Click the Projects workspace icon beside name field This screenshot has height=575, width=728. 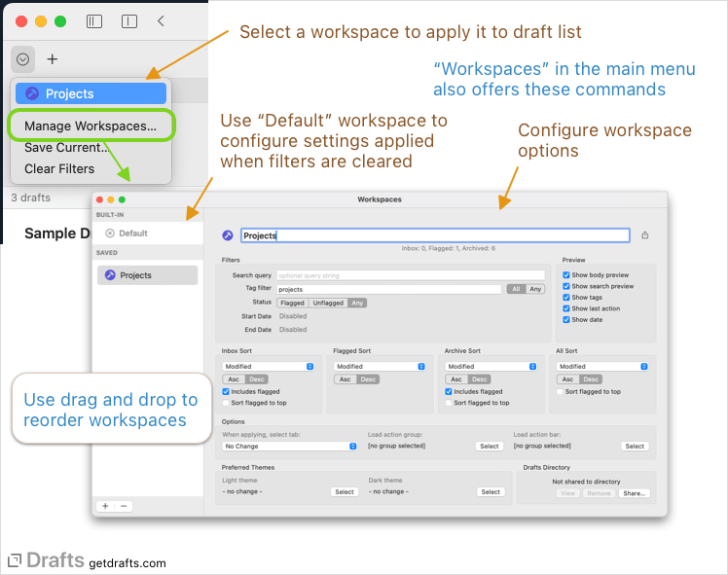tap(228, 235)
